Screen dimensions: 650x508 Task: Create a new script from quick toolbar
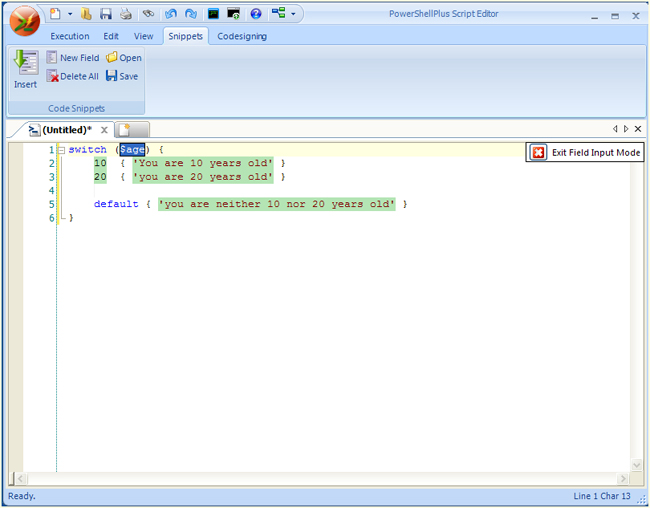coord(56,14)
